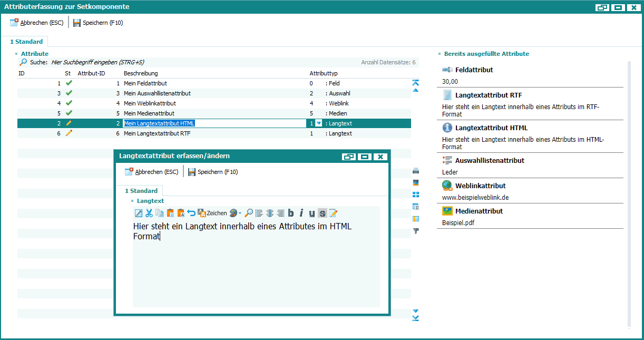Jump to first record with top arrow
Image resolution: width=644 pixels, height=340 pixels.
pos(415,82)
